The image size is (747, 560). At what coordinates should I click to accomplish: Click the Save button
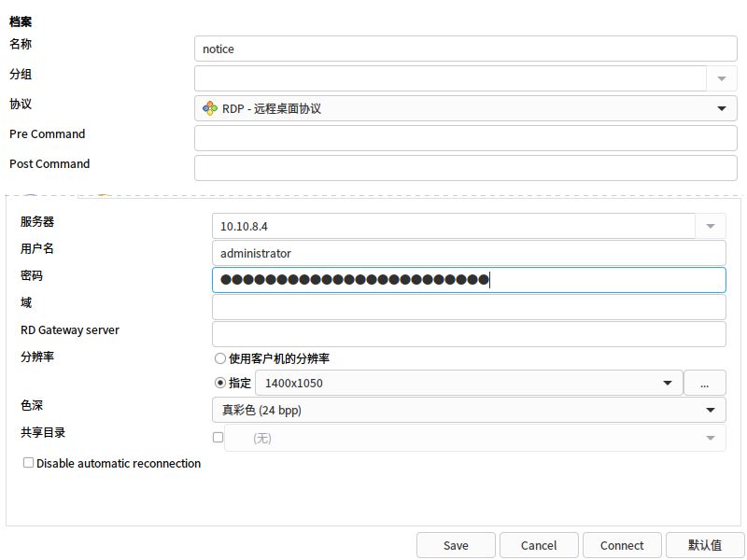pos(456,545)
